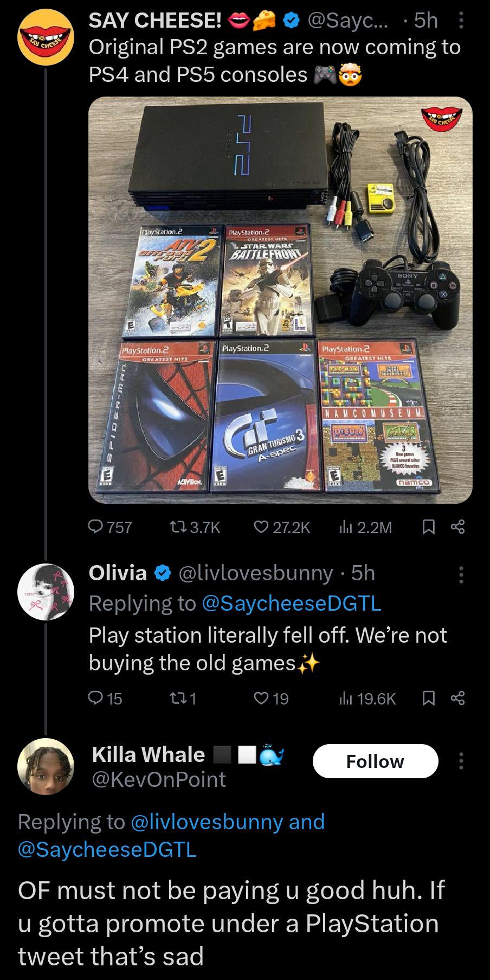Viewport: 490px width, 980px height.
Task: Bookmark Olivia's reply
Action: (429, 699)
